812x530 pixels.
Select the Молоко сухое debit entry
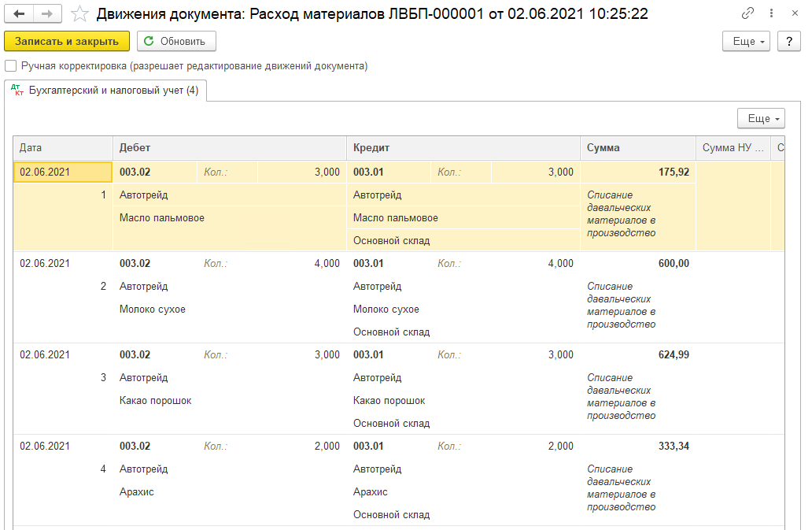coord(153,309)
